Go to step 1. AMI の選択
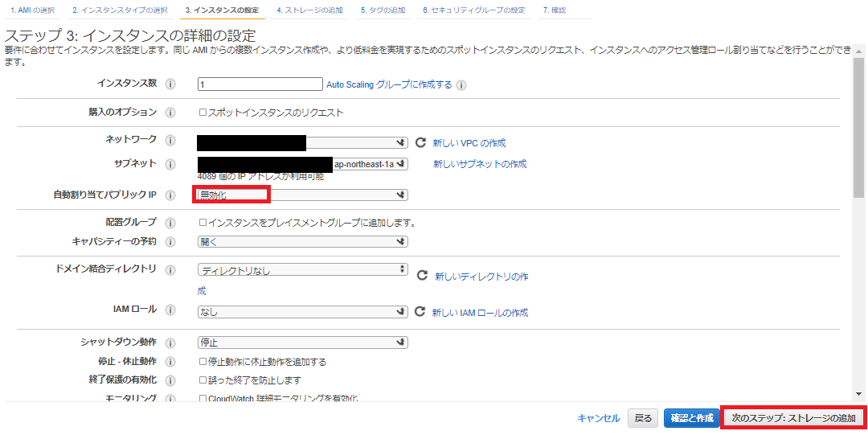 [33, 10]
